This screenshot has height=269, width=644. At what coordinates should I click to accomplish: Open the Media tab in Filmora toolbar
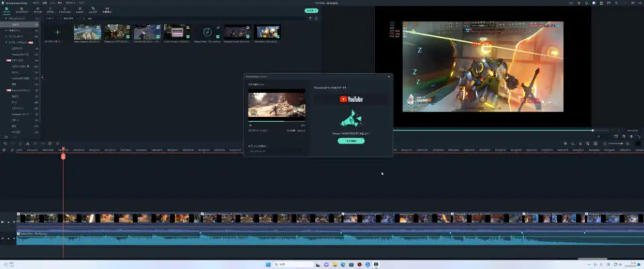[x=7, y=10]
